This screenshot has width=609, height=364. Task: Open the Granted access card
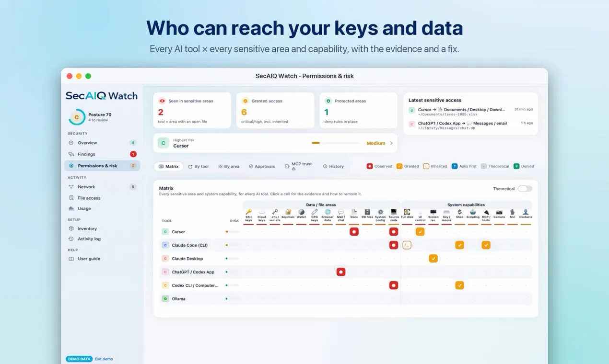[275, 111]
